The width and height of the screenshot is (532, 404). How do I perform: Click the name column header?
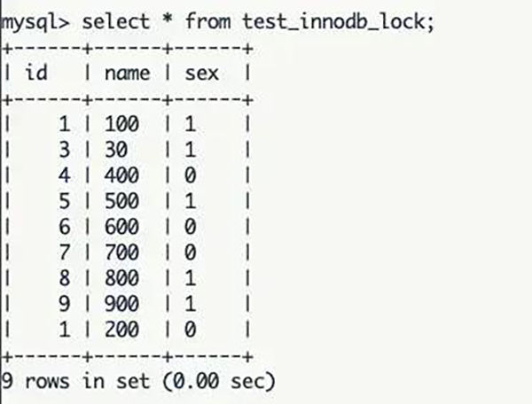coord(127,74)
